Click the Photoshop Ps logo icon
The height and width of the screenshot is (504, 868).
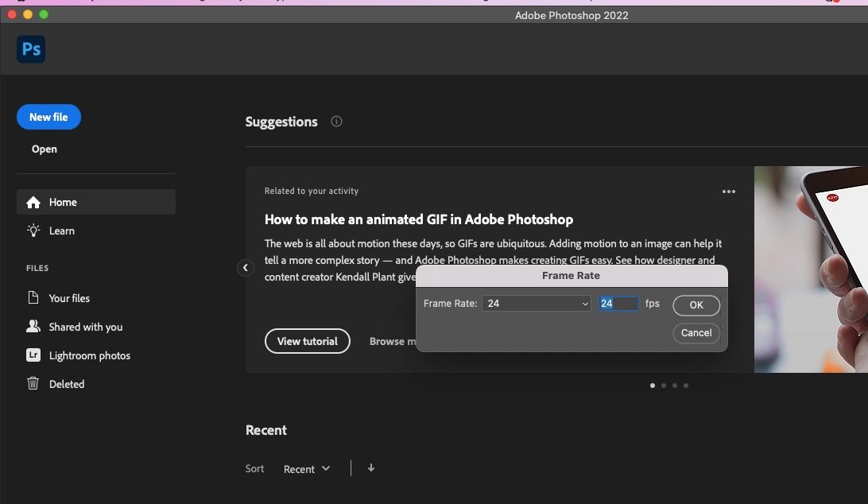point(31,49)
